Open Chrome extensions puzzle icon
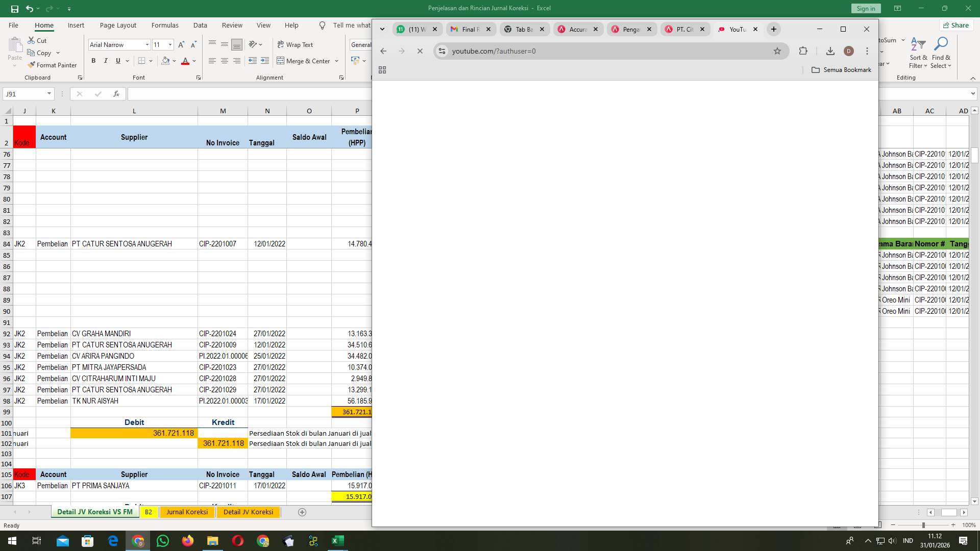The image size is (980, 551). tap(803, 51)
